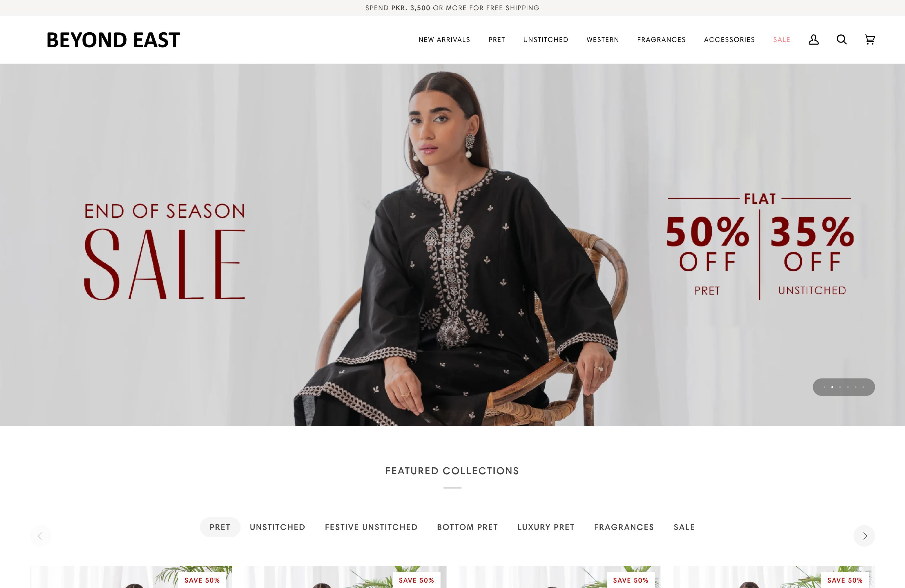Click the next arrow in featured collections
The height and width of the screenshot is (588, 905).
point(864,536)
